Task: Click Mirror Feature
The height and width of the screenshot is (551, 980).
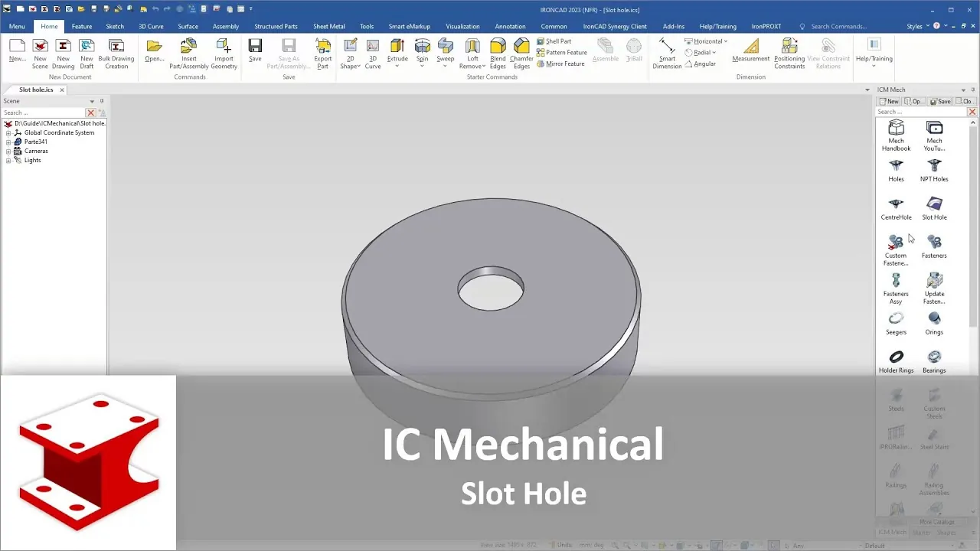Action: pyautogui.click(x=560, y=64)
